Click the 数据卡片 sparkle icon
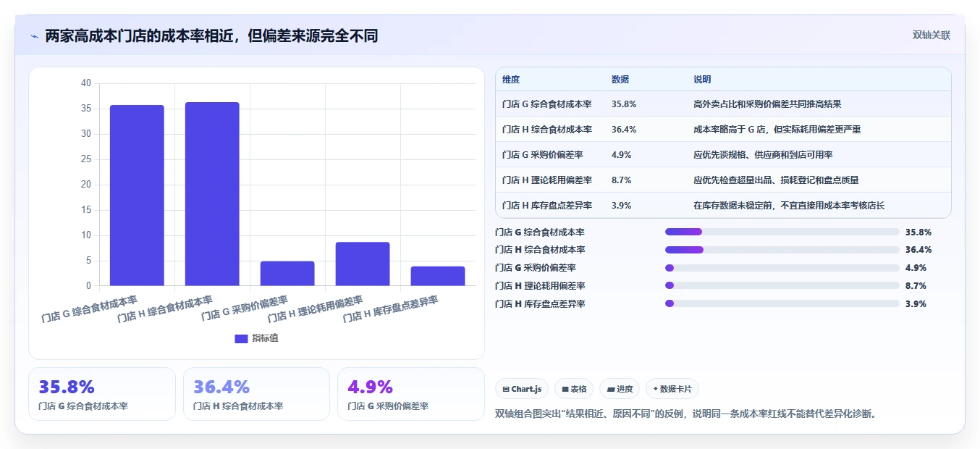This screenshot has height=449, width=980. pyautogui.click(x=656, y=389)
